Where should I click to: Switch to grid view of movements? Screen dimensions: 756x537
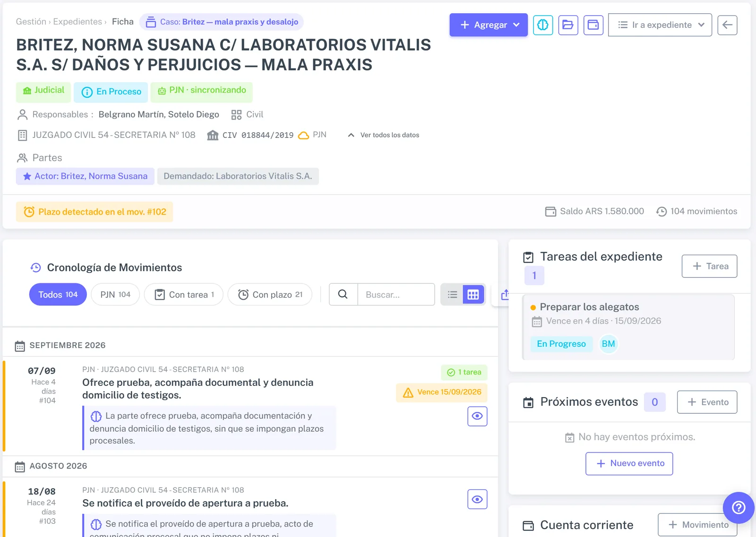pyautogui.click(x=473, y=295)
